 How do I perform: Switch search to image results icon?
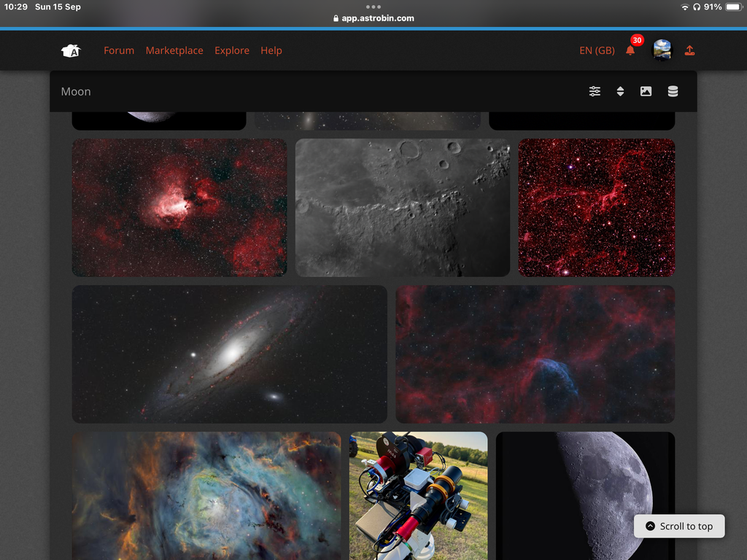(x=646, y=91)
